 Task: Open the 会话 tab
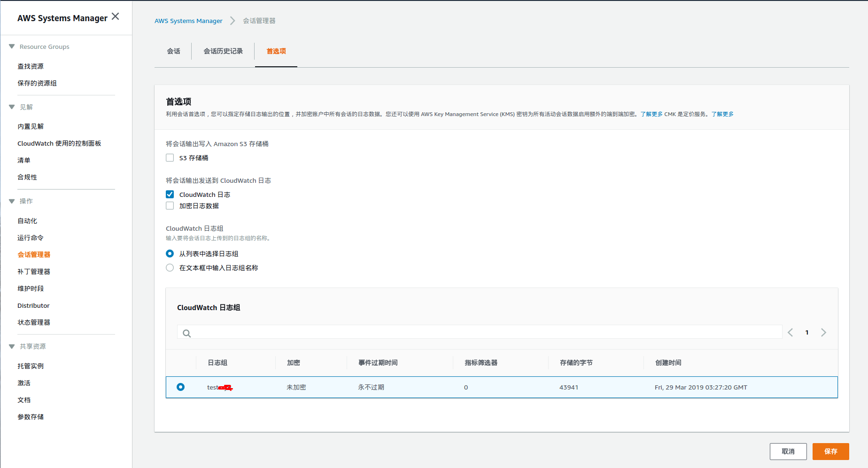(173, 51)
